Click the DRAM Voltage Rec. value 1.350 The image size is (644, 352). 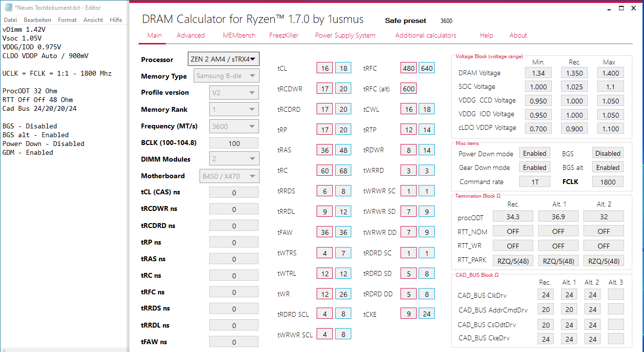[574, 73]
